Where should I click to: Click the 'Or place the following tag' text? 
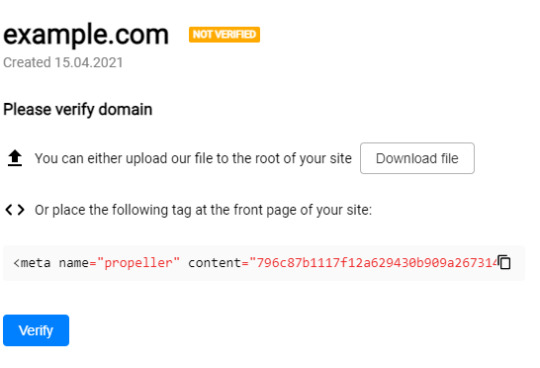pos(203,210)
